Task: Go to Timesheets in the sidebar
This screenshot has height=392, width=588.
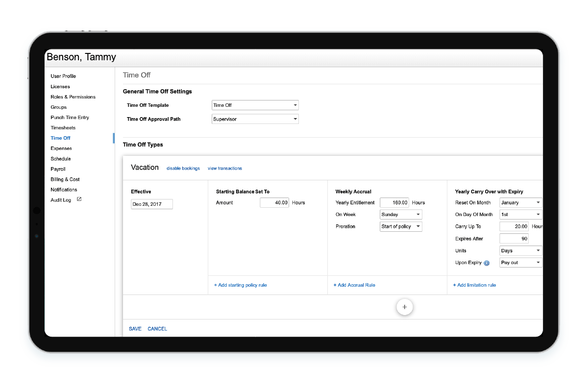Action: coord(63,128)
